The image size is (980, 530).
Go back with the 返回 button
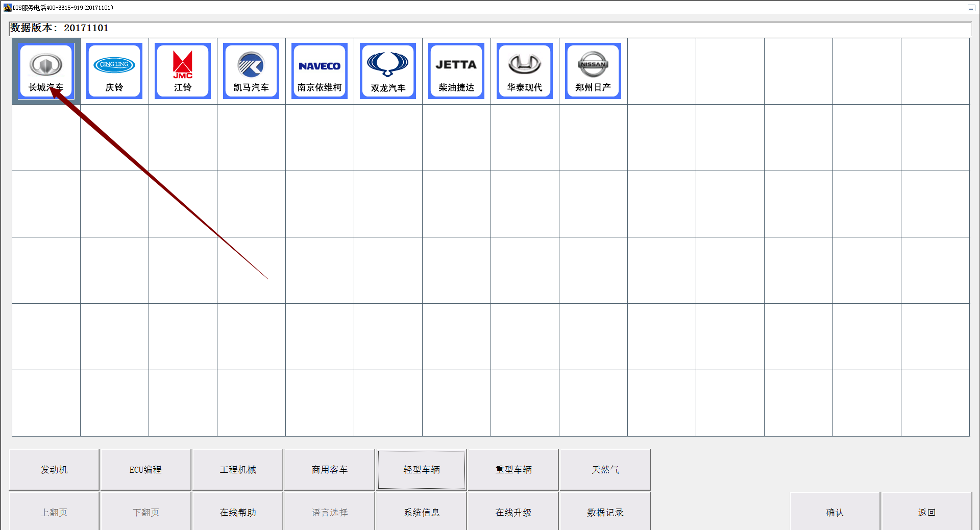pos(927,512)
